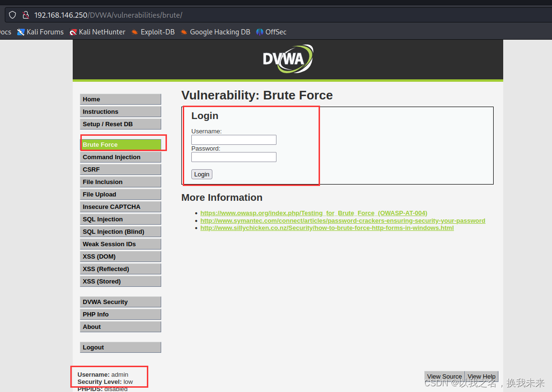Click the 'Security Level: low' status text
The image size is (552, 392).
click(x=105, y=382)
